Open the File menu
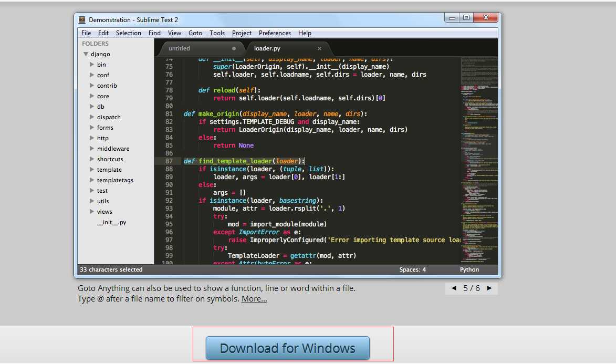Screen dimensions: 616x364 coord(86,33)
